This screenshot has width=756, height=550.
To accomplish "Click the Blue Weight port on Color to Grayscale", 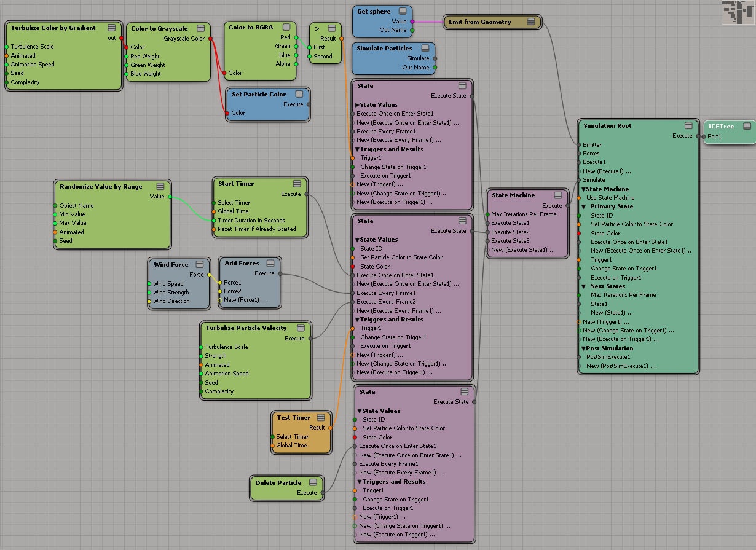I will tap(127, 74).
